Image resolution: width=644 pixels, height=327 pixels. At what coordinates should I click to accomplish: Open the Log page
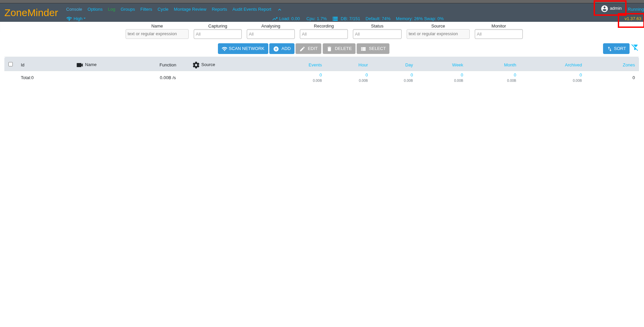point(111,9)
